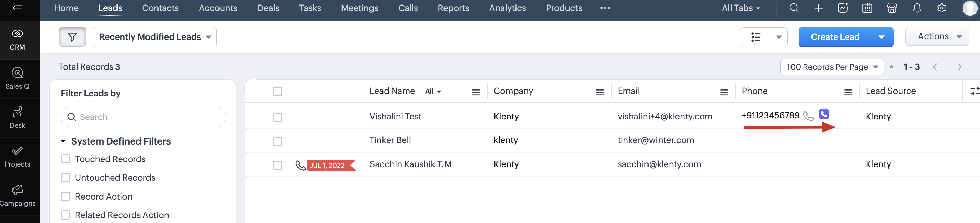Screen dimensions: 980x223
Task: Open the Actions dropdown menu
Action: (x=937, y=36)
